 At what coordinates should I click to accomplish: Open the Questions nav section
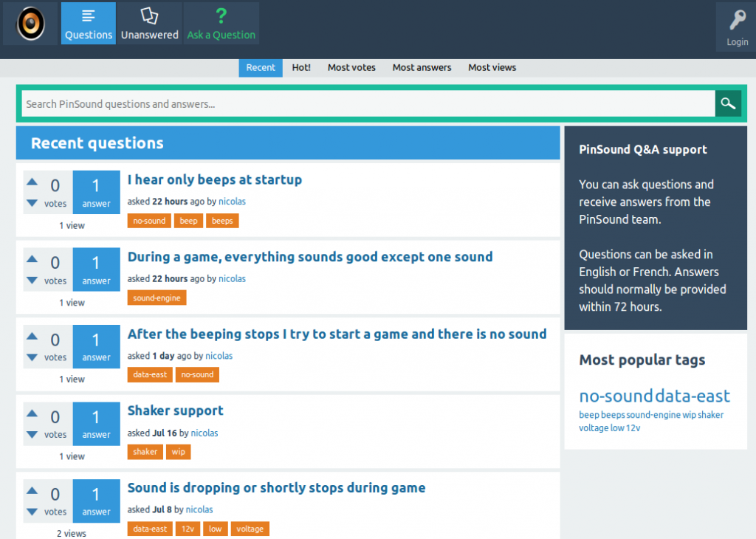coord(89,23)
